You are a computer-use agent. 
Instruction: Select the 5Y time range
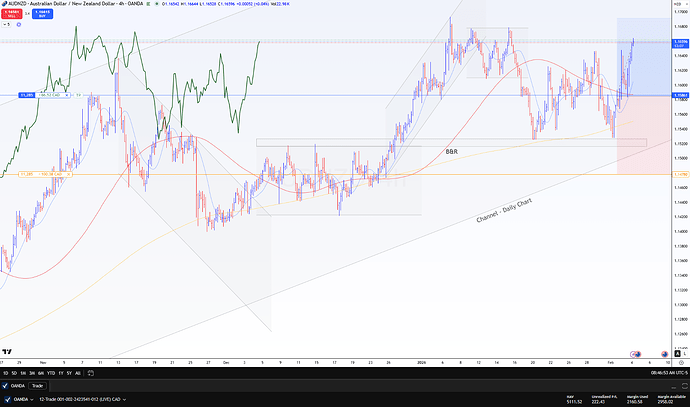(69, 373)
